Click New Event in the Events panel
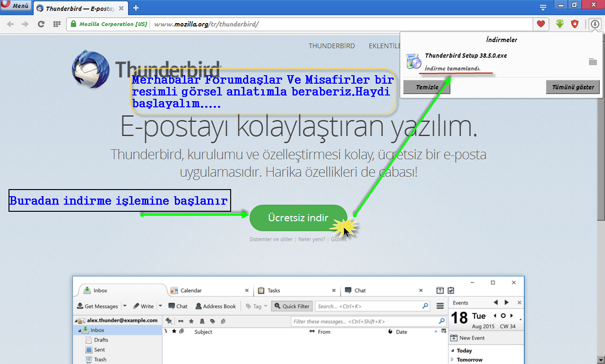This screenshot has height=364, width=605. pos(468,338)
